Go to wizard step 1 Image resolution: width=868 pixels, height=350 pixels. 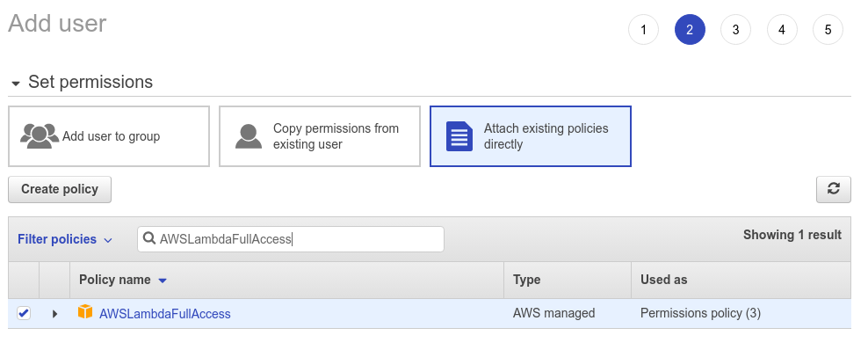(x=643, y=30)
